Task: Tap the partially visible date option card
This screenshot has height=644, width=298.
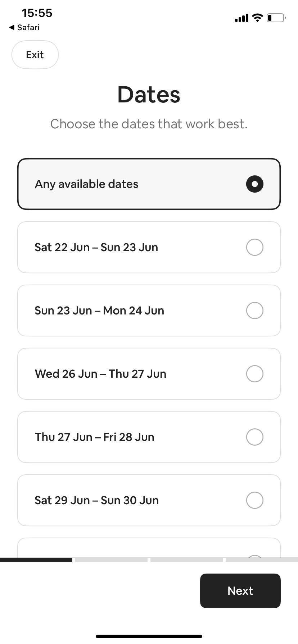Action: point(149,548)
